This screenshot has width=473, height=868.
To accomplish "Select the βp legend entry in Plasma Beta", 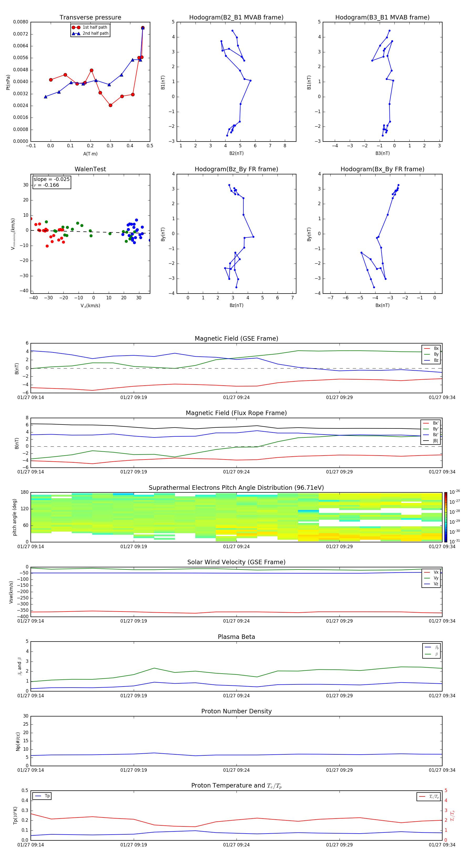I will tap(431, 647).
